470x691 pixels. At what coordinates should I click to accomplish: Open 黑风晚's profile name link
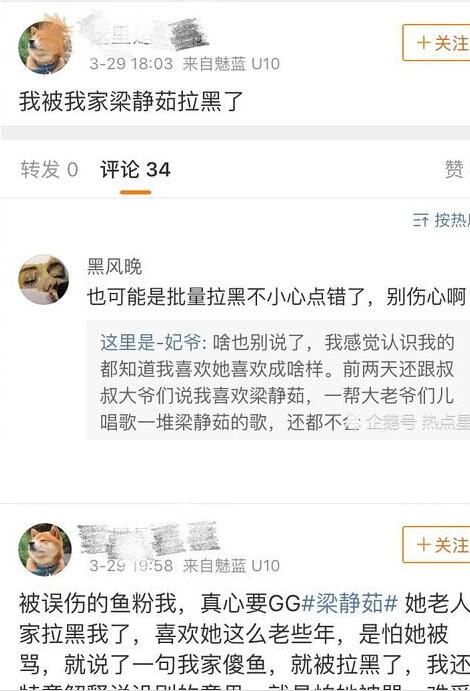click(115, 267)
